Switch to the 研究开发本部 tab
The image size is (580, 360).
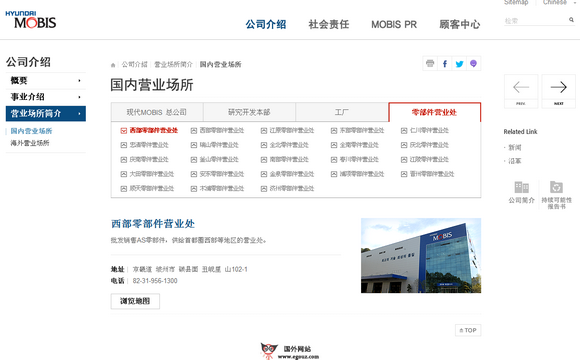(249, 112)
